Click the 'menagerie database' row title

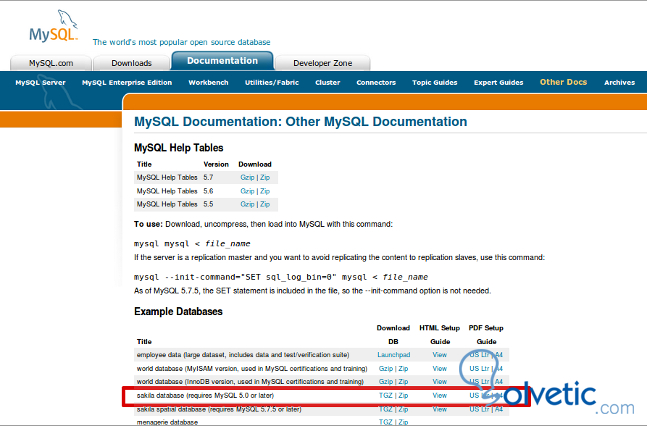[167, 422]
